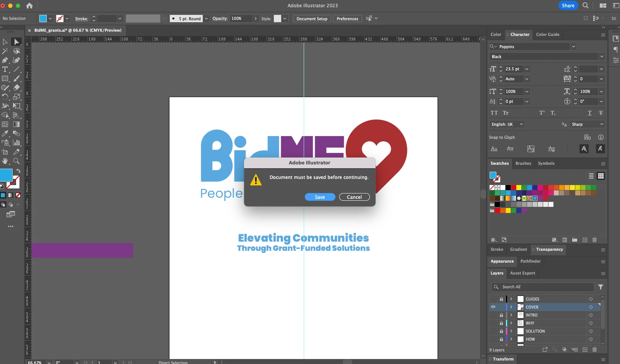620x364 pixels.
Task: Open the Poppins font family dropdown
Action: [x=573, y=47]
